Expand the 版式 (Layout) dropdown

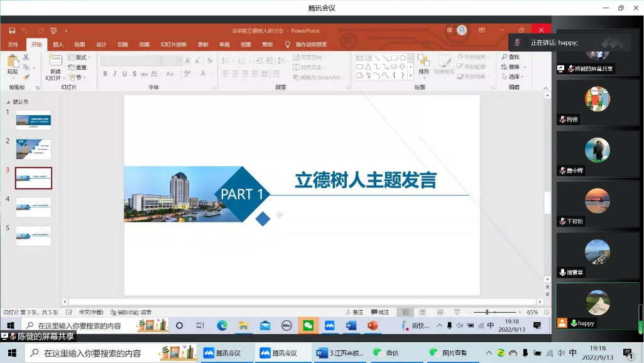coord(80,57)
